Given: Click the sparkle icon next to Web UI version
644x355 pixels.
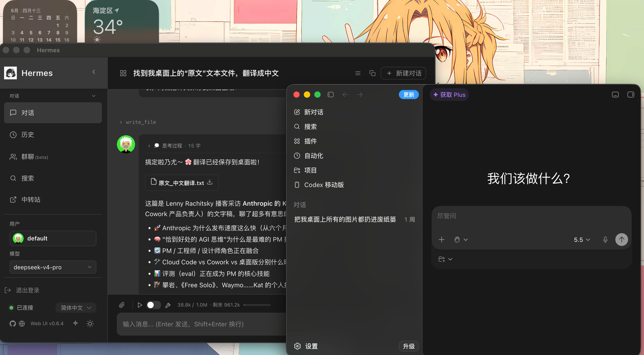Looking at the screenshot, I should 75,323.
